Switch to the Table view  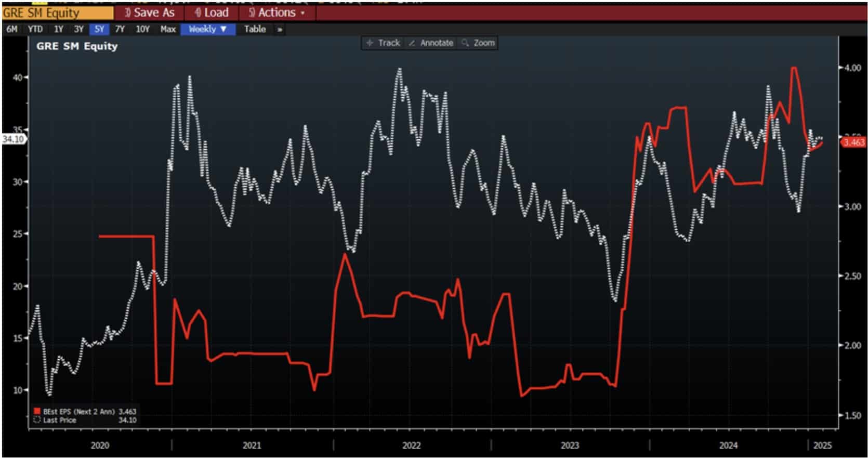click(x=255, y=30)
